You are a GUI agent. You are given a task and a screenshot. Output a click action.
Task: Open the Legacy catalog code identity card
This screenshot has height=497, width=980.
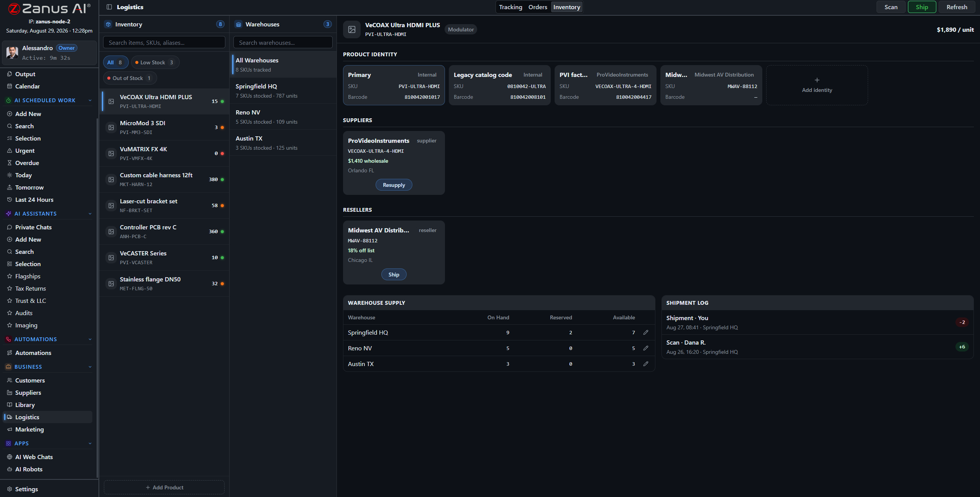[x=499, y=85]
